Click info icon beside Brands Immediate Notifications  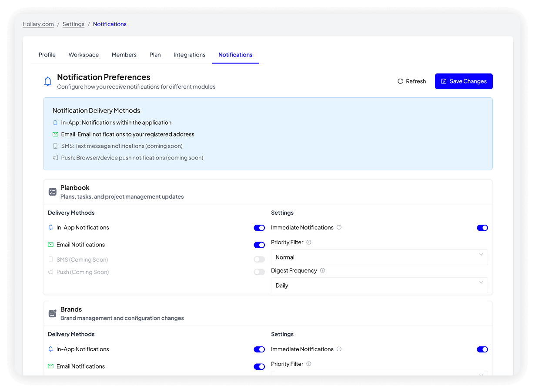coord(339,349)
